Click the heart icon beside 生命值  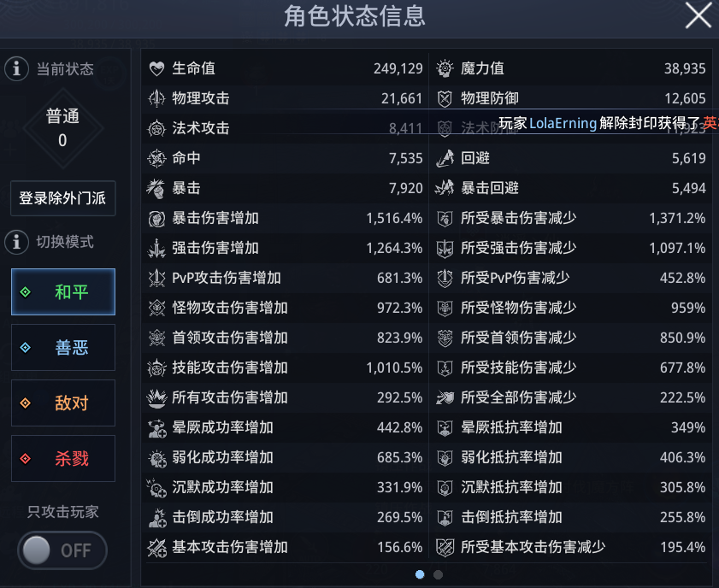tap(156, 68)
